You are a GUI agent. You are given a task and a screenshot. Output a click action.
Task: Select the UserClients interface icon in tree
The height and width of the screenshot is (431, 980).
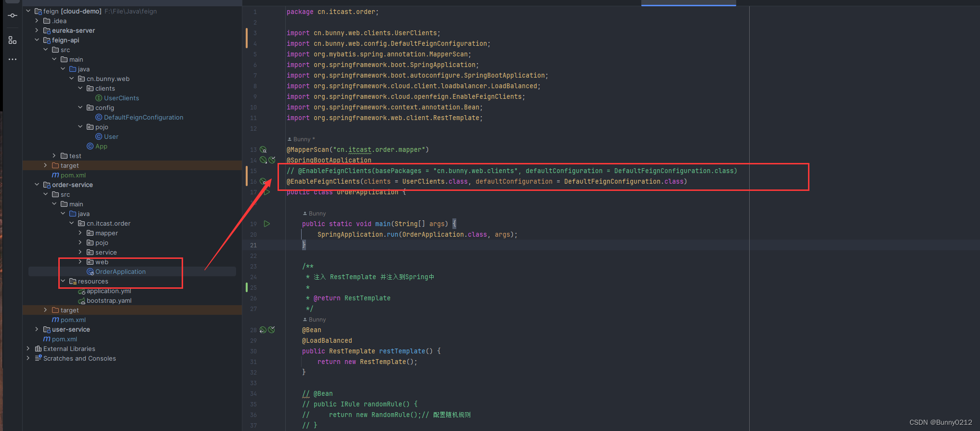[99, 98]
